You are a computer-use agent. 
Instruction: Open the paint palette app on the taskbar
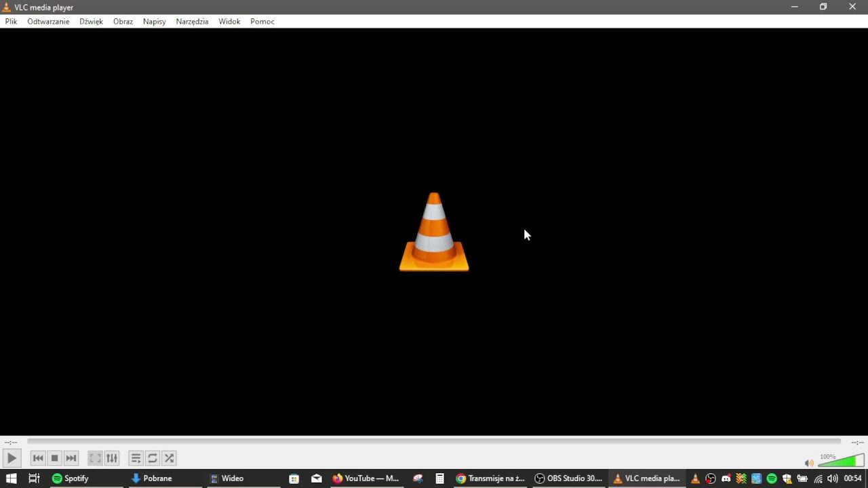click(x=418, y=479)
